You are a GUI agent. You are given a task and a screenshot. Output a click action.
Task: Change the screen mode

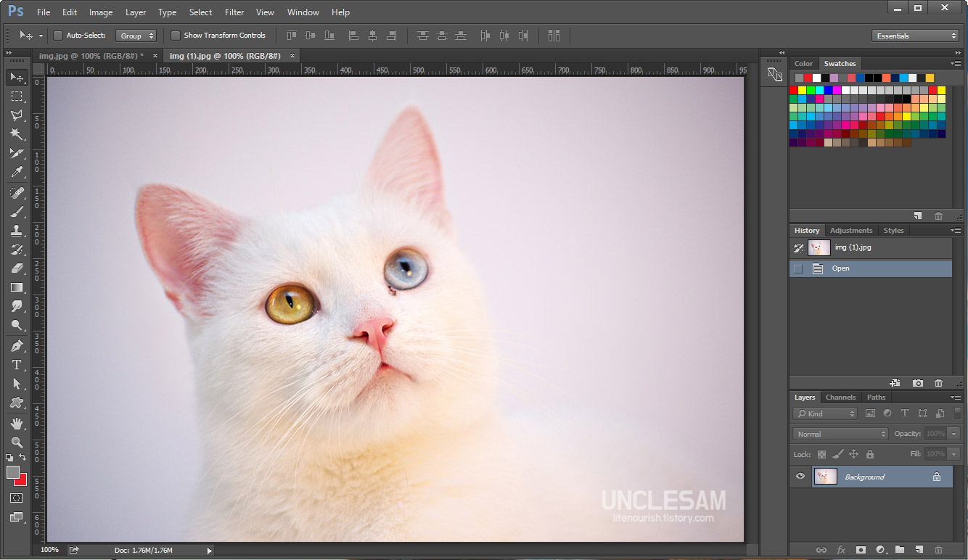[x=16, y=518]
